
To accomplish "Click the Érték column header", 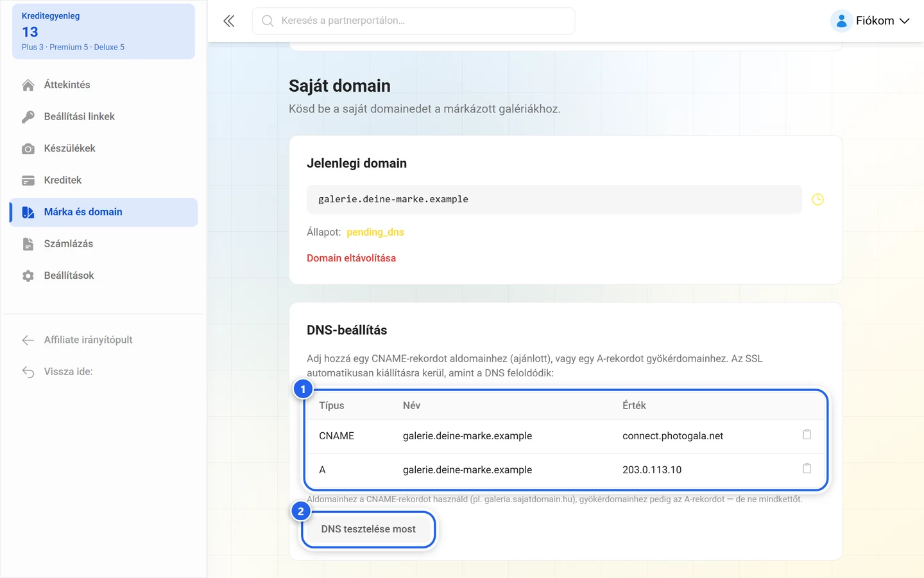I will click(634, 406).
